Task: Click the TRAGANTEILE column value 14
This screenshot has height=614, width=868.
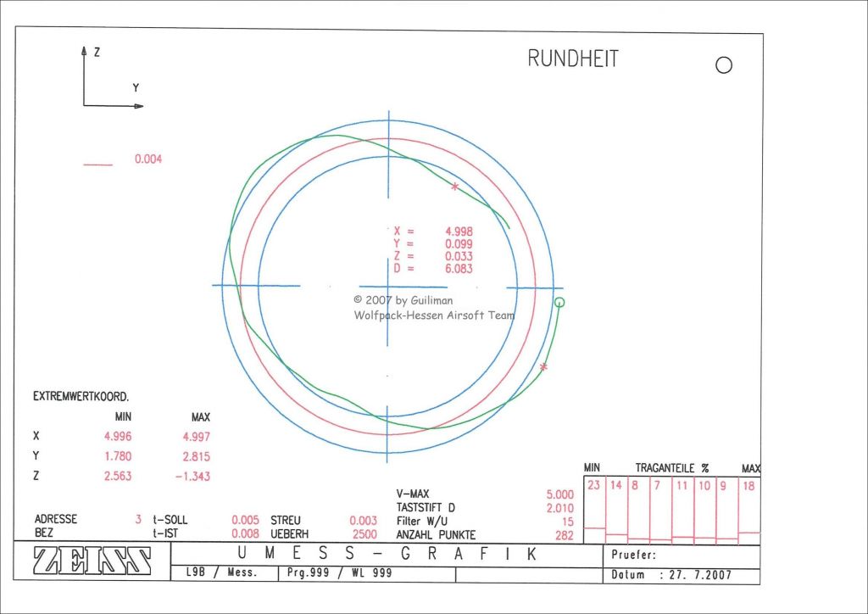Action: pyautogui.click(x=616, y=485)
